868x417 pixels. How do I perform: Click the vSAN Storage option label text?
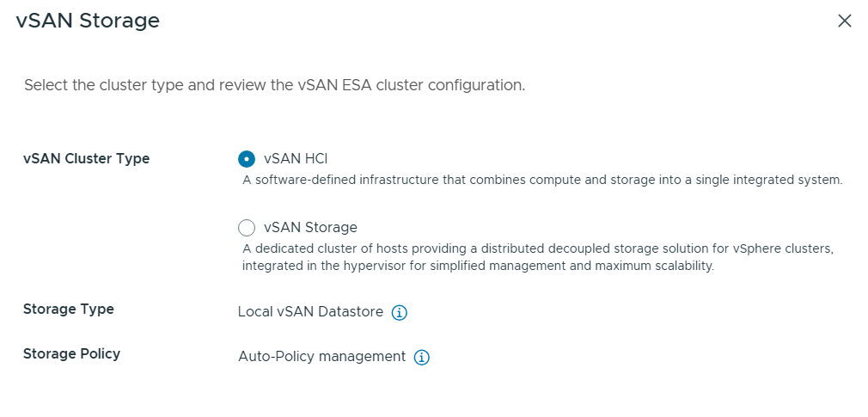pyautogui.click(x=310, y=227)
